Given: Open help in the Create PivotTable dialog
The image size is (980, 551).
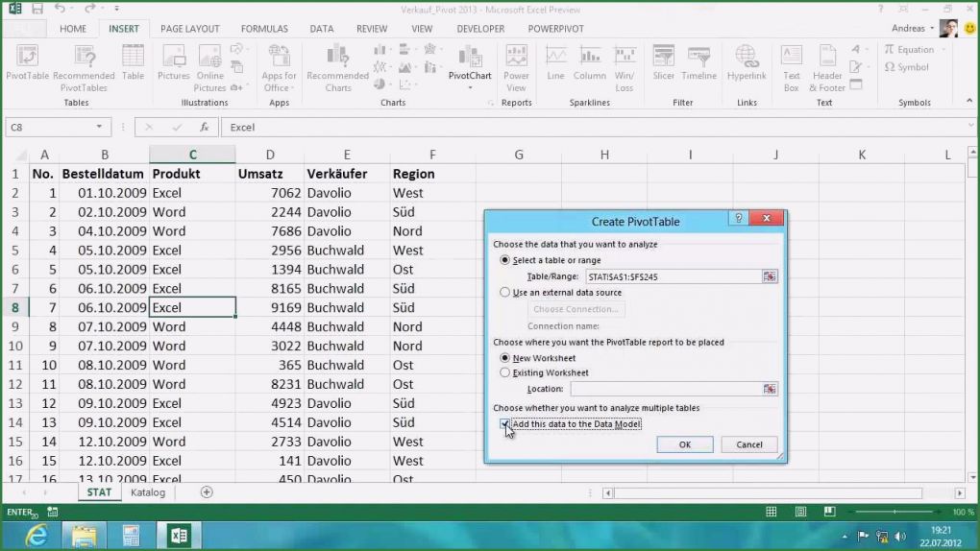Looking at the screenshot, I should [738, 218].
